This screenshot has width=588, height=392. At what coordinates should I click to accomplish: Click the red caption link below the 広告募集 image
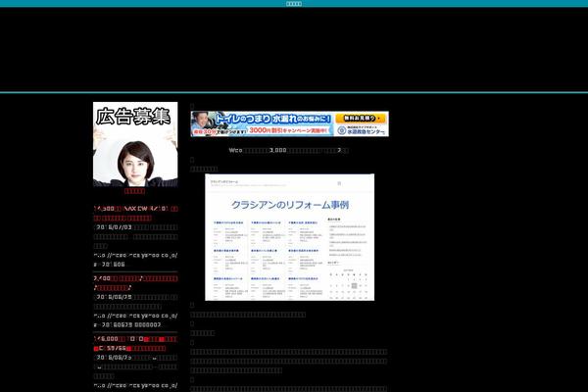click(134, 191)
